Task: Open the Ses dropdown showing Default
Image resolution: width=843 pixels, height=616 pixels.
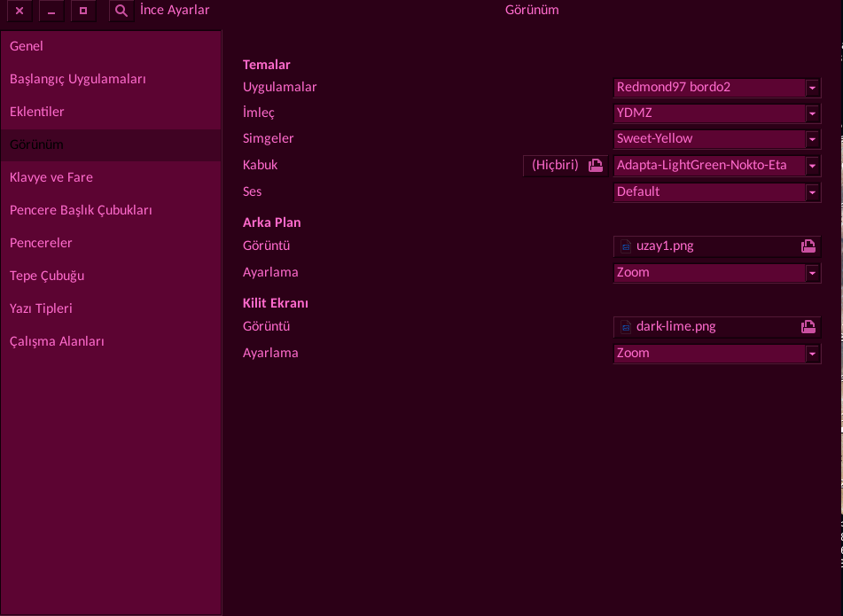Action: 717,192
